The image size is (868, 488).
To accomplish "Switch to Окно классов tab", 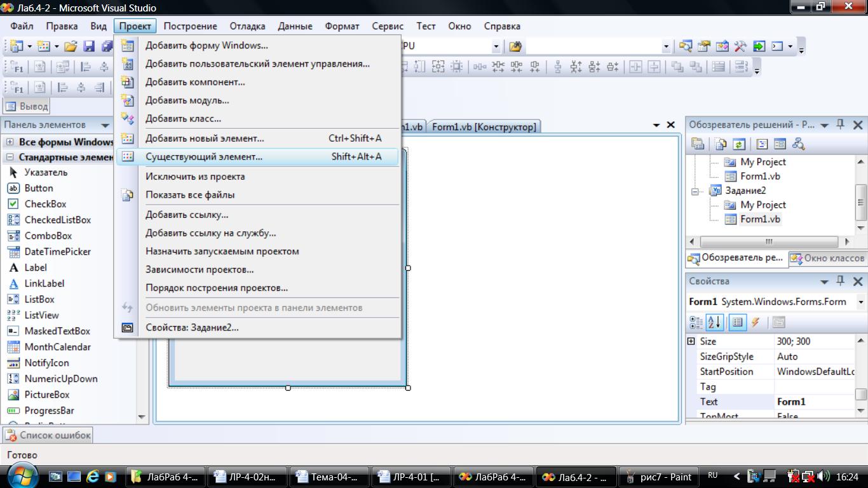I will (827, 259).
